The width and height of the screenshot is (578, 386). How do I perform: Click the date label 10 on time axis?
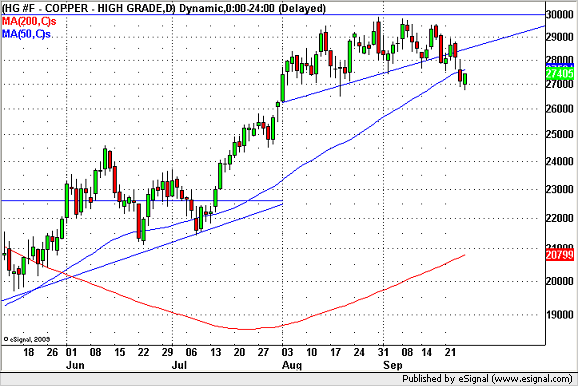pos(311,352)
